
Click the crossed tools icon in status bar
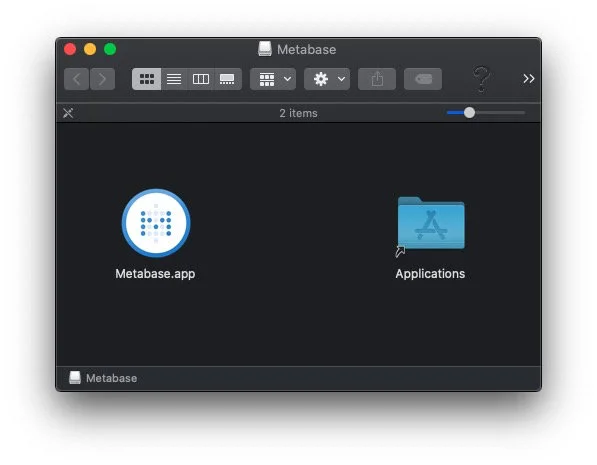(x=68, y=113)
